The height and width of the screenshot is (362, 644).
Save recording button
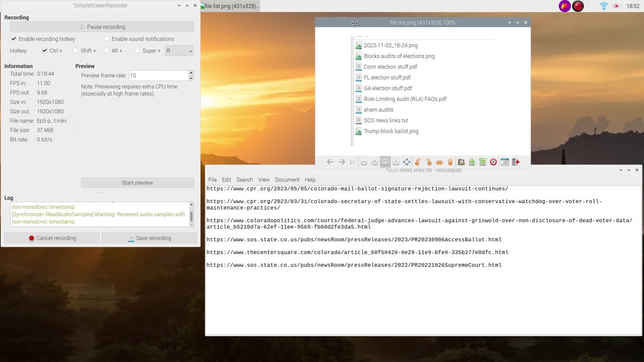point(149,238)
